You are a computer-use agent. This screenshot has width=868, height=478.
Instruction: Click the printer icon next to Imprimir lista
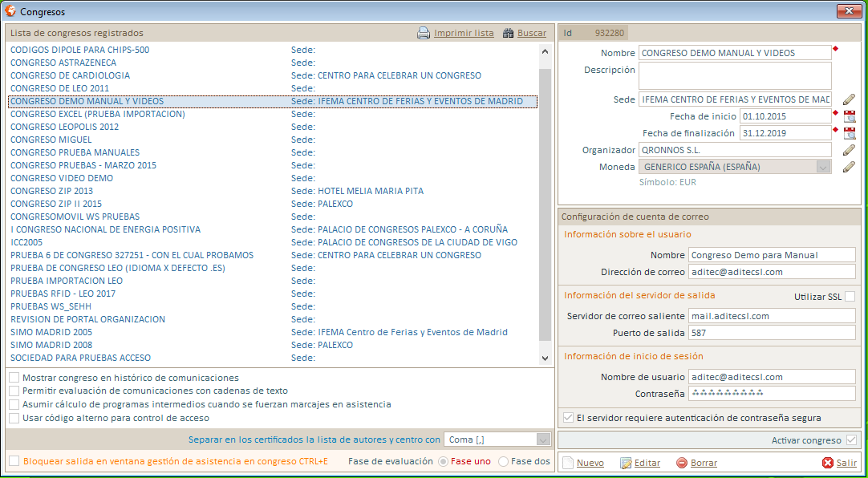point(424,33)
